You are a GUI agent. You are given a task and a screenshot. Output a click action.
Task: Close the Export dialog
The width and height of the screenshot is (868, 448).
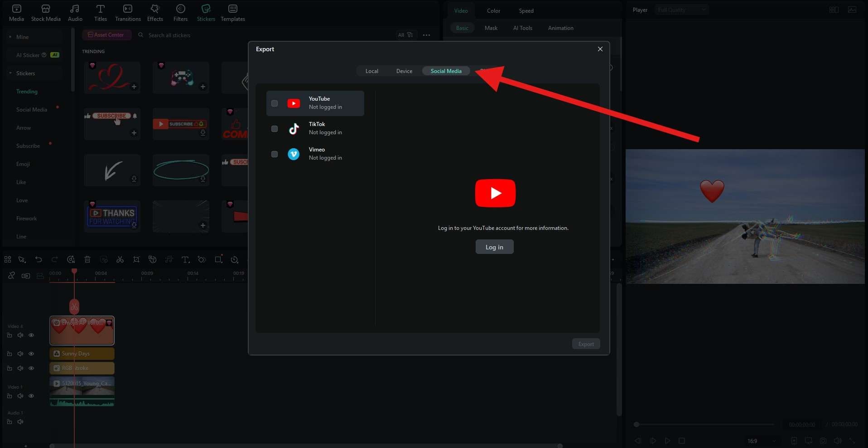pyautogui.click(x=600, y=49)
